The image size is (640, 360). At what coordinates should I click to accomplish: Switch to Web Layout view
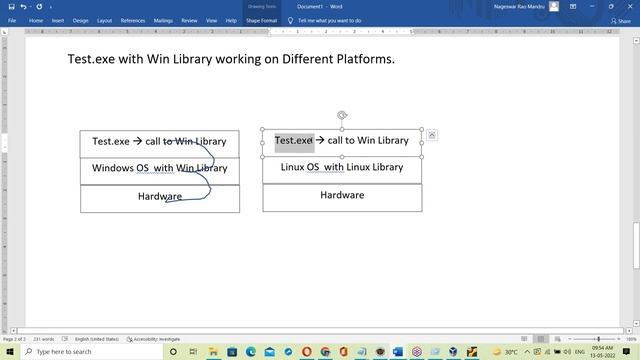click(558, 339)
